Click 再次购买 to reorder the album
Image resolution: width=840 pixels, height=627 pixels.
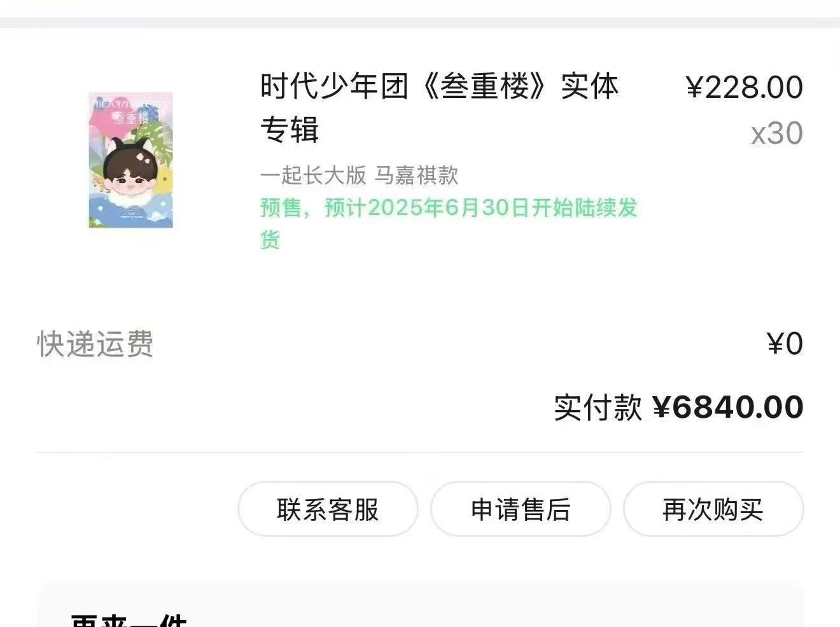point(713,509)
